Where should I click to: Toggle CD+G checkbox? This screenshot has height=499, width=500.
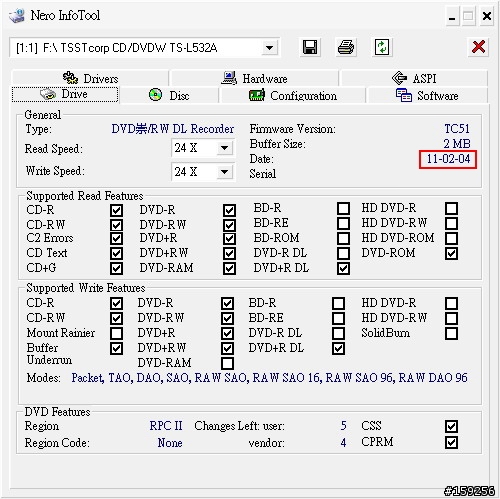[116, 268]
